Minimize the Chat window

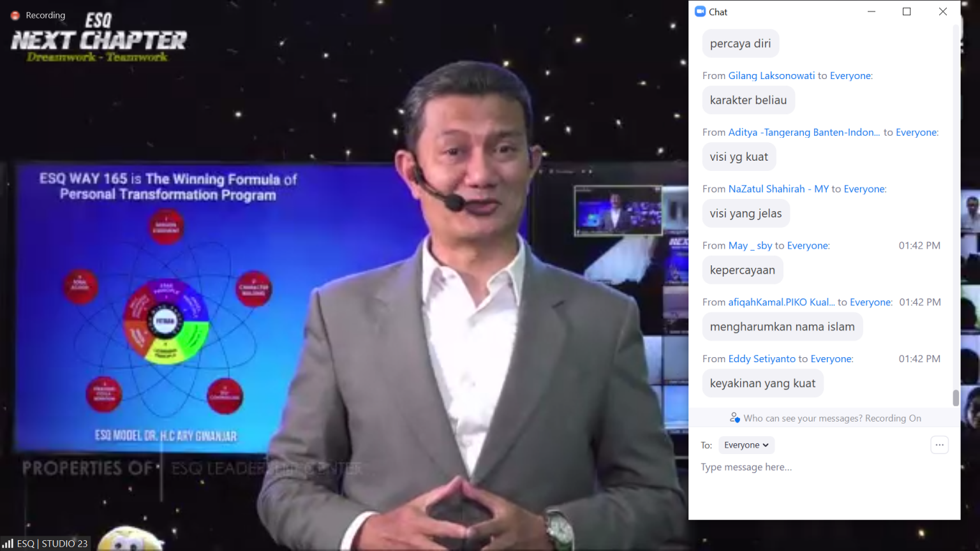tap(872, 11)
